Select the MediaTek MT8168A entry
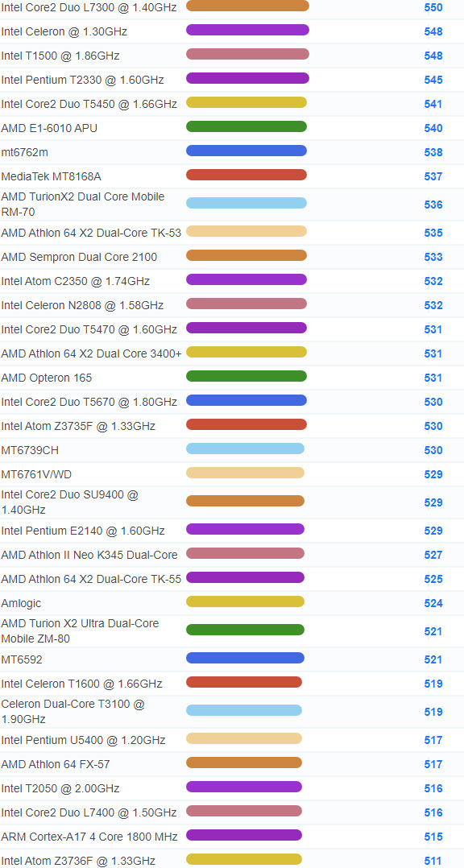 pos(51,176)
